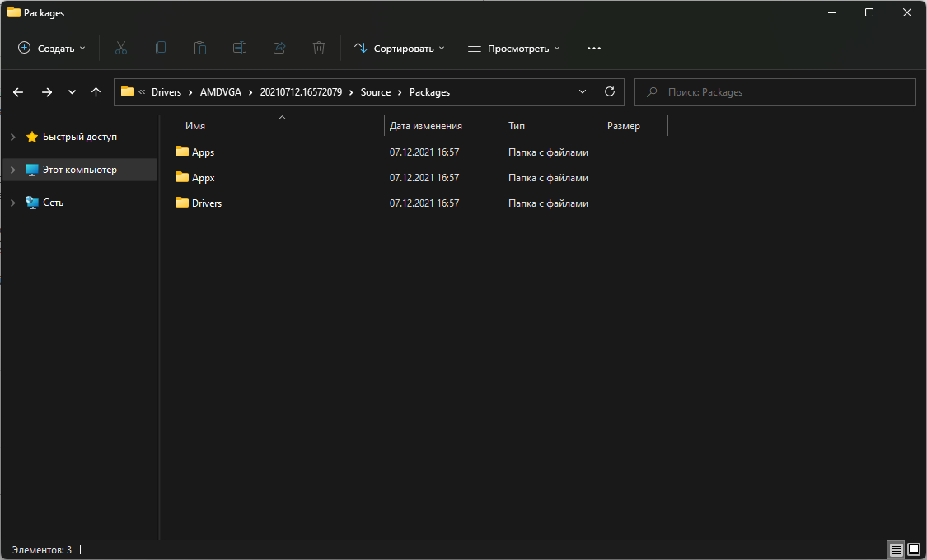Screen dimensions: 927x560
Task: Click the Rename icon in toolbar
Action: tap(240, 49)
